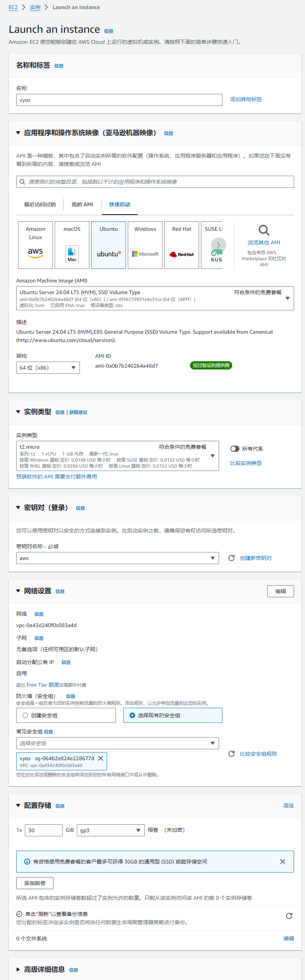Click the 添加新卷 button
This screenshot has height=980, width=305.
tap(35, 883)
